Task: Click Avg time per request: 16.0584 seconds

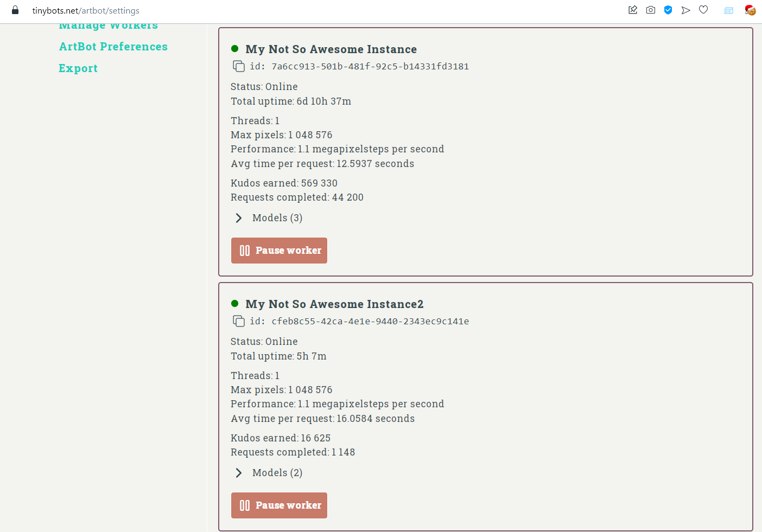Action: [322, 419]
